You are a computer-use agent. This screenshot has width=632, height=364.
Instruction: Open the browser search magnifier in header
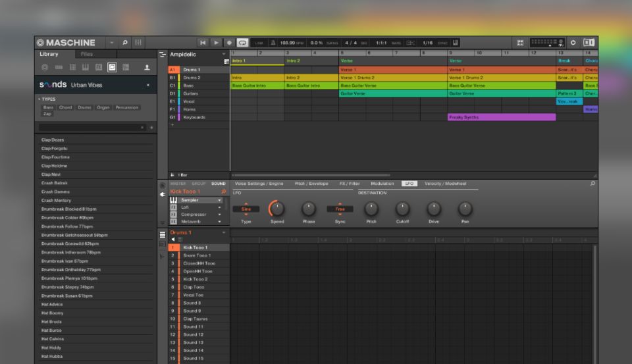tap(125, 42)
